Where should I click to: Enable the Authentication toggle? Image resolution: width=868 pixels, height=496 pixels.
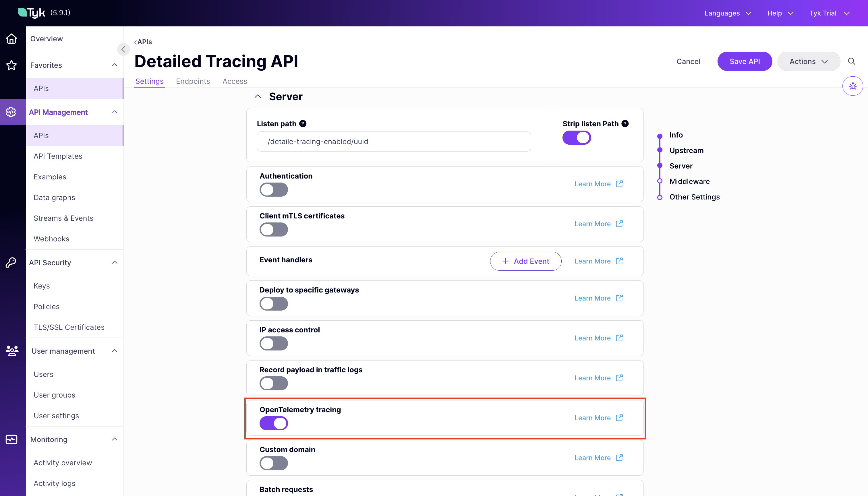tap(274, 190)
